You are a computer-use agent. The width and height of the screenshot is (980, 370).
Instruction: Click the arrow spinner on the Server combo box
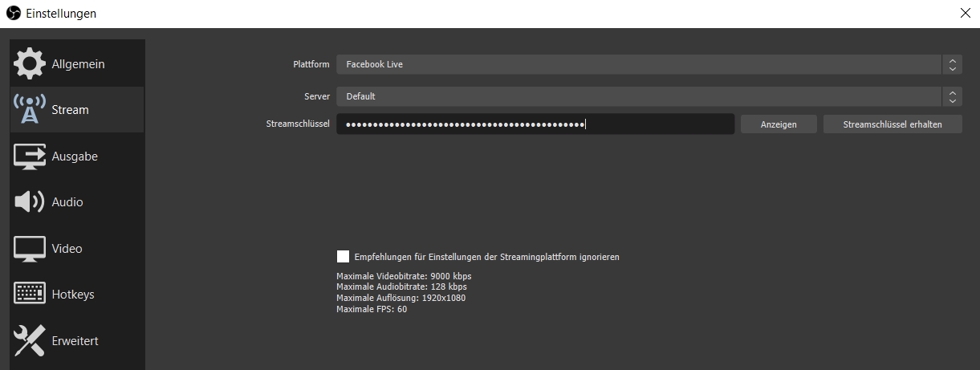[x=952, y=96]
